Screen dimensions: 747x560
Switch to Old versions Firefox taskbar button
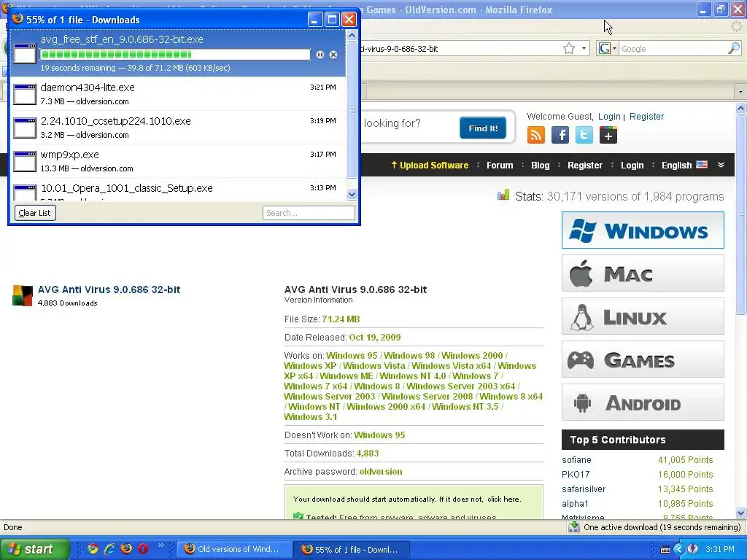[x=234, y=549]
